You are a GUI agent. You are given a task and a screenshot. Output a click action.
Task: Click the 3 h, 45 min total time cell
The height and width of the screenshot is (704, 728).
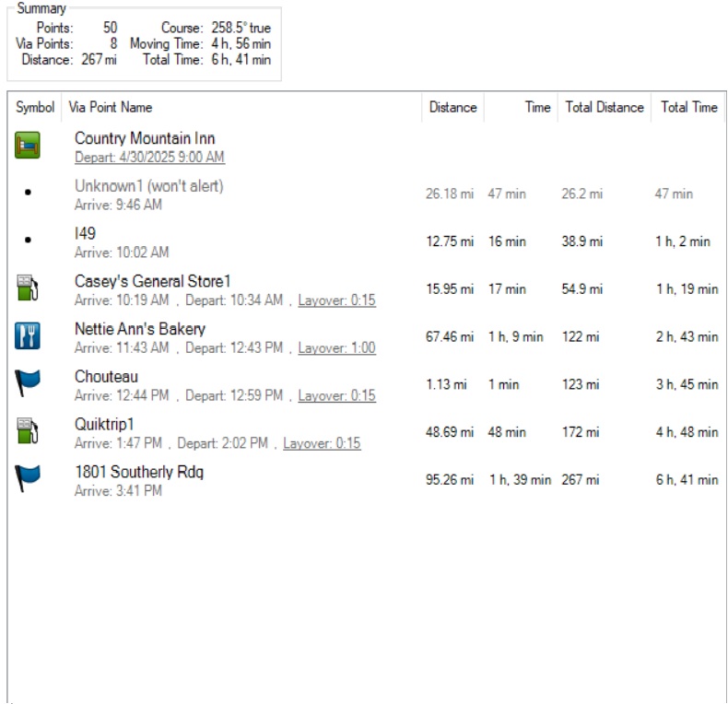click(x=687, y=384)
